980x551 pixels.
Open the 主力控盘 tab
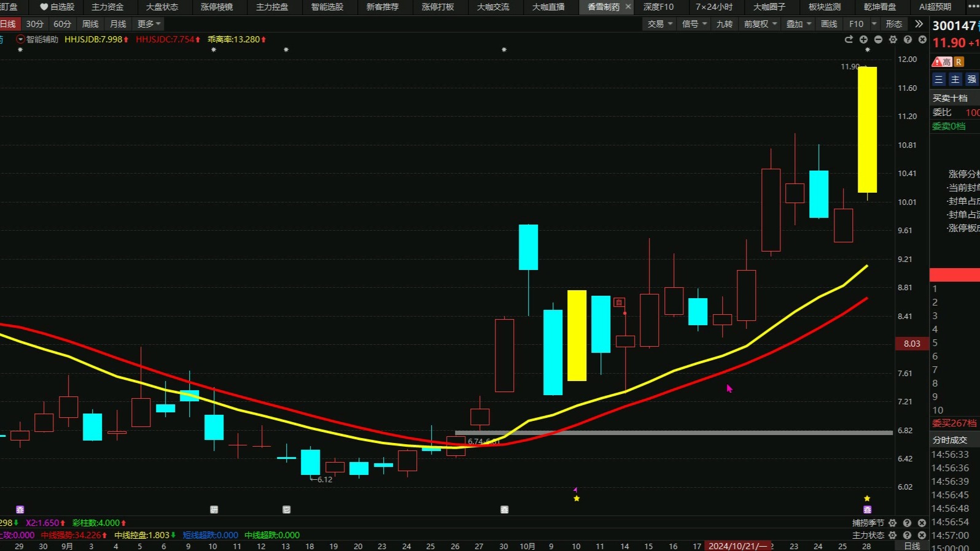coord(272,7)
